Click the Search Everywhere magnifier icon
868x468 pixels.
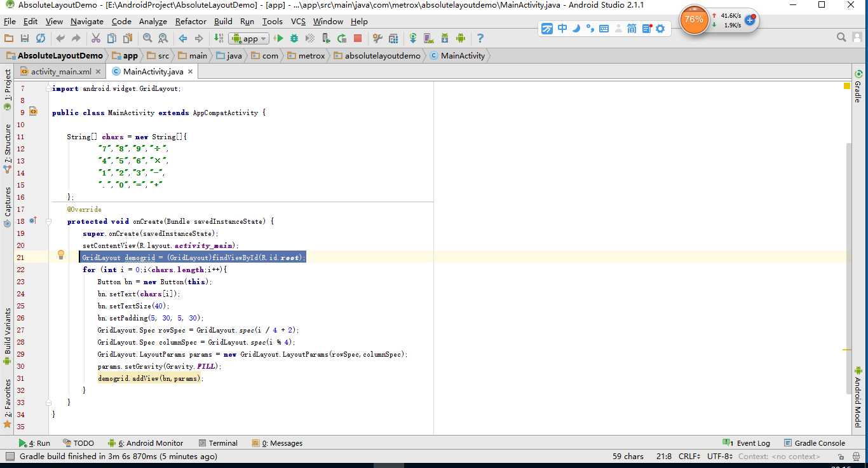pos(841,38)
